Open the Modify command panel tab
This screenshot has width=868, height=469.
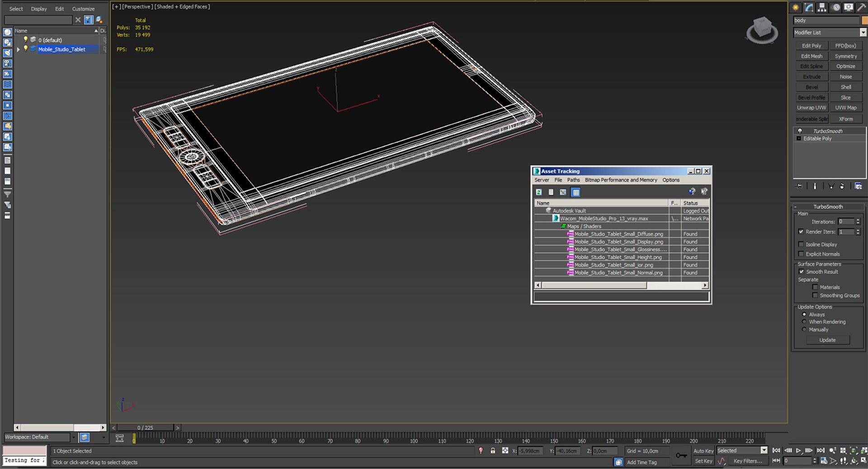click(x=809, y=7)
